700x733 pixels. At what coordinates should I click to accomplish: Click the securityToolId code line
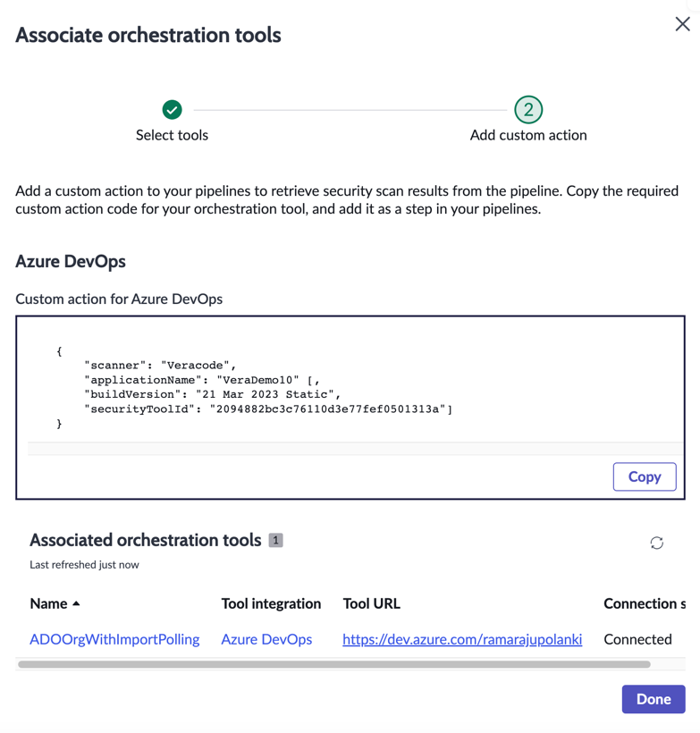click(x=268, y=409)
